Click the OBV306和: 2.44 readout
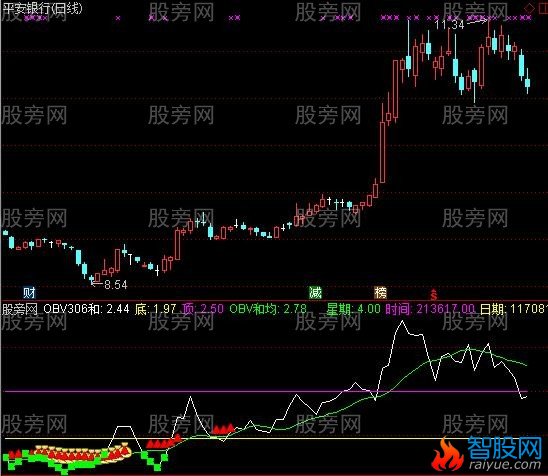Viewport: 548px width, 476px height. tap(86, 309)
